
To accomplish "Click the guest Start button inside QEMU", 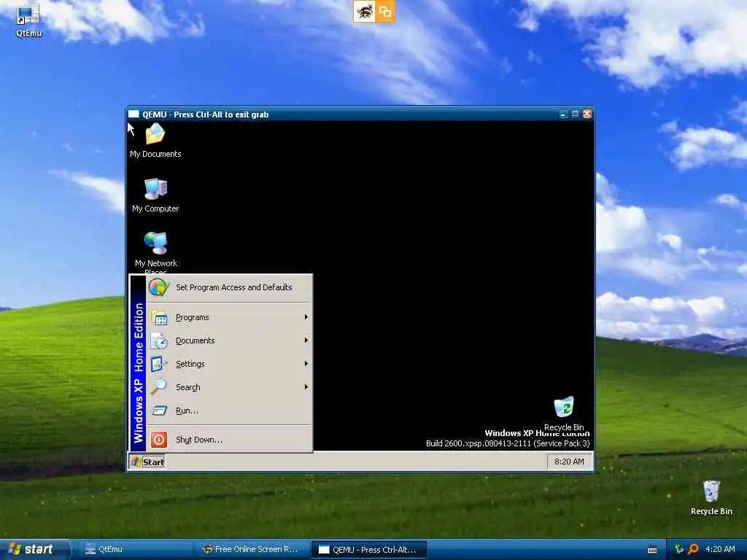I will [147, 462].
